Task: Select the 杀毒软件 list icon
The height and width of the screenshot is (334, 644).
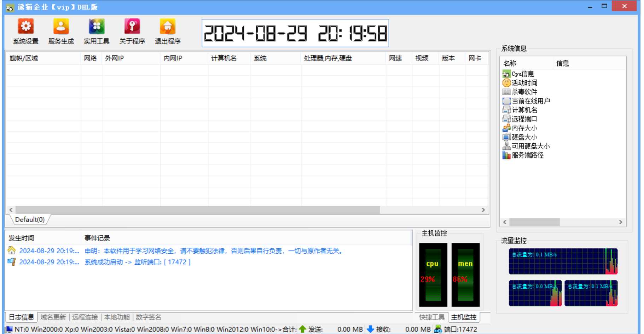Action: (506, 92)
